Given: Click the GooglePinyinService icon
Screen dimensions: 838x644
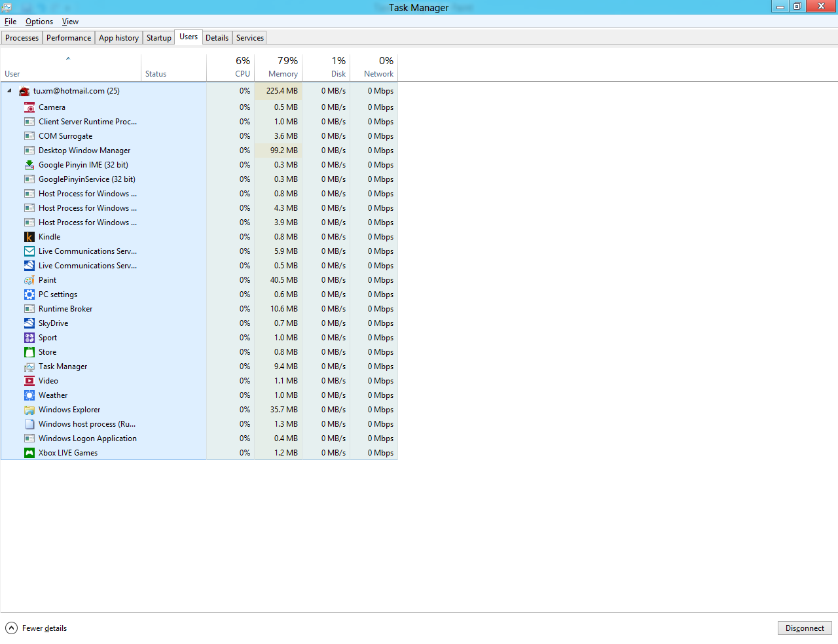Looking at the screenshot, I should click(x=29, y=179).
